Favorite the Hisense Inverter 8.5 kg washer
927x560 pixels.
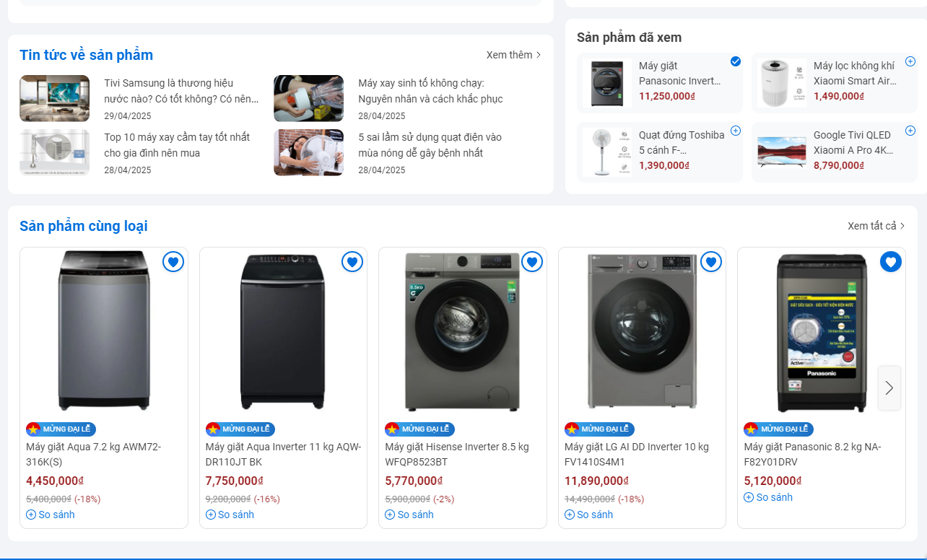532,261
